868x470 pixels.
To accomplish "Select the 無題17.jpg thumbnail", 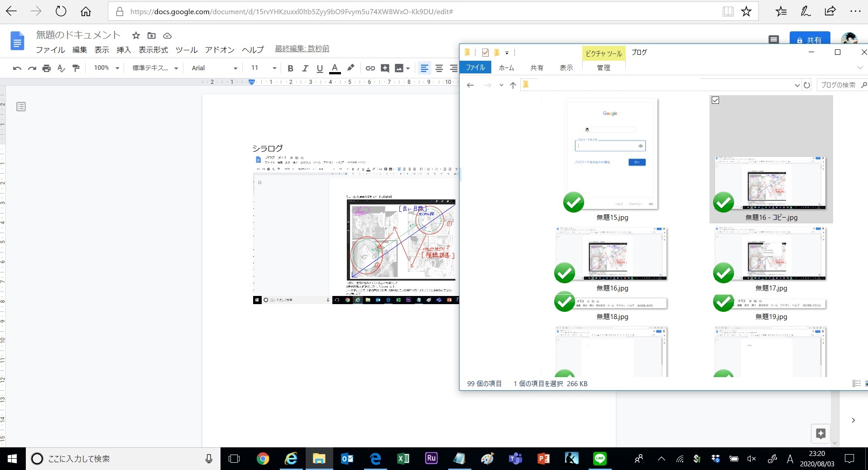I will 770,254.
